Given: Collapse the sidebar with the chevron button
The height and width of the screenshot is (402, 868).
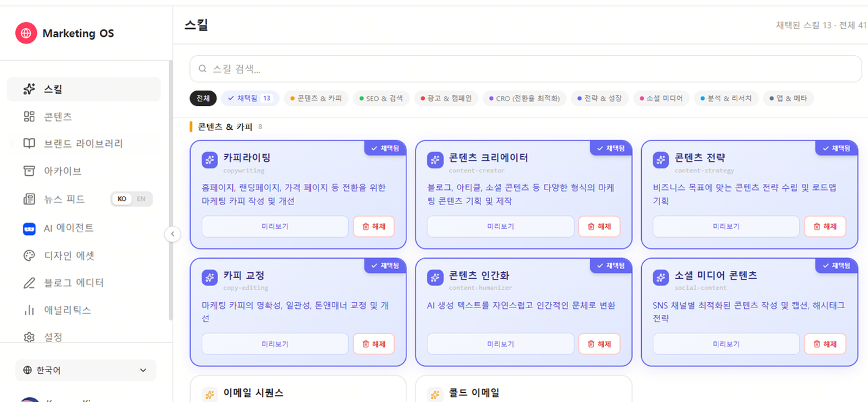Looking at the screenshot, I should tap(173, 234).
